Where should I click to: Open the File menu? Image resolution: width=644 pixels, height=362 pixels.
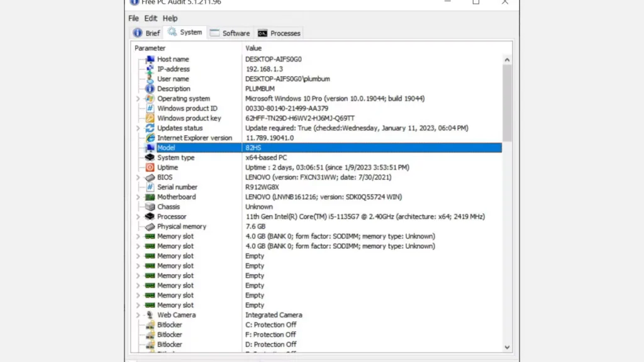[x=133, y=18]
